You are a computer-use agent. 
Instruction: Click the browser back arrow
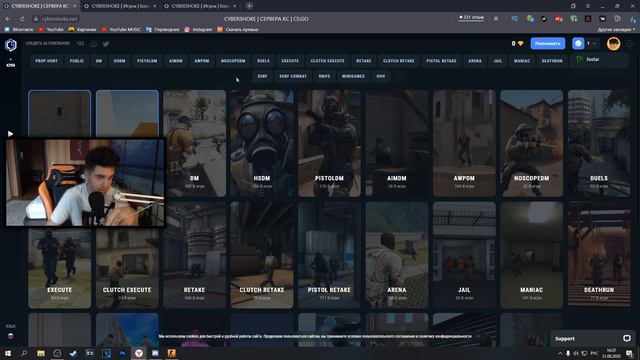pyautogui.click(x=8, y=19)
